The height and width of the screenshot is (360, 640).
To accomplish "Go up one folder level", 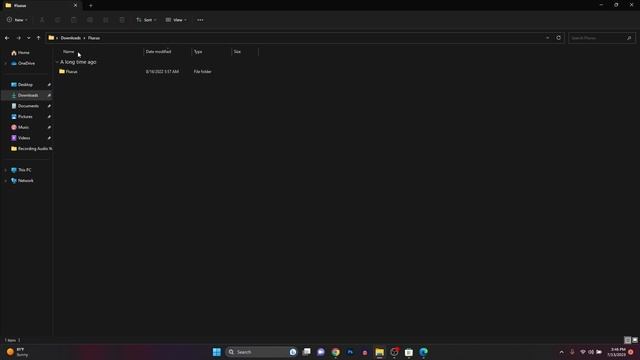I will coord(38,38).
